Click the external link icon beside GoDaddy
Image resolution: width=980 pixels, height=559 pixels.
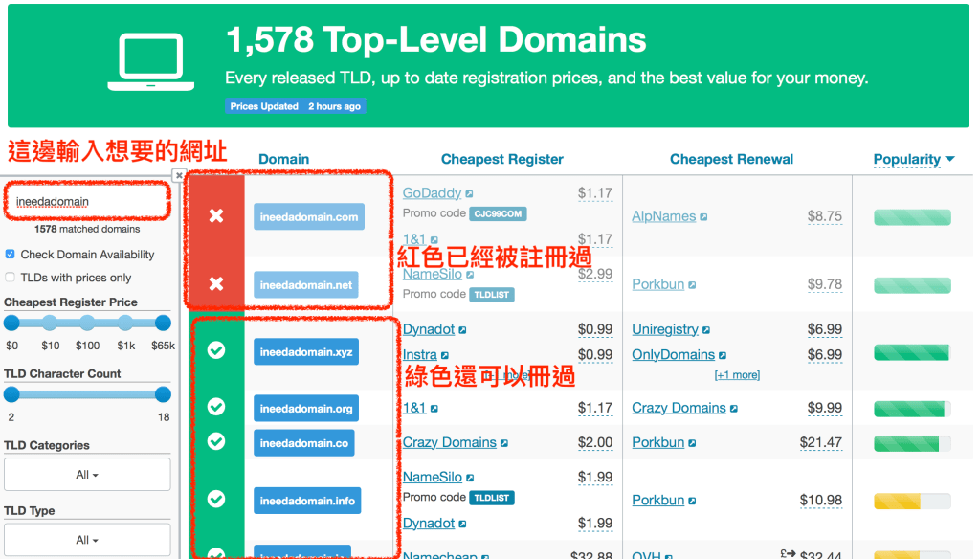pyautogui.click(x=470, y=194)
